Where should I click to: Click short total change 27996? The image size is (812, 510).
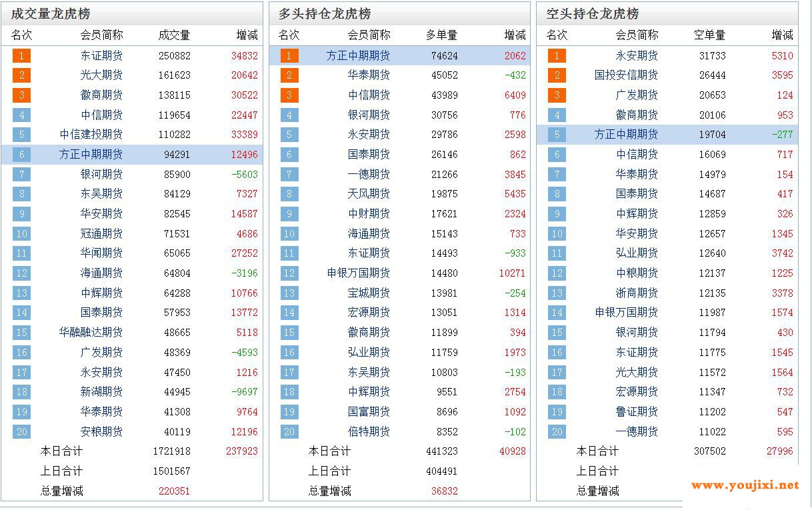pos(780,451)
